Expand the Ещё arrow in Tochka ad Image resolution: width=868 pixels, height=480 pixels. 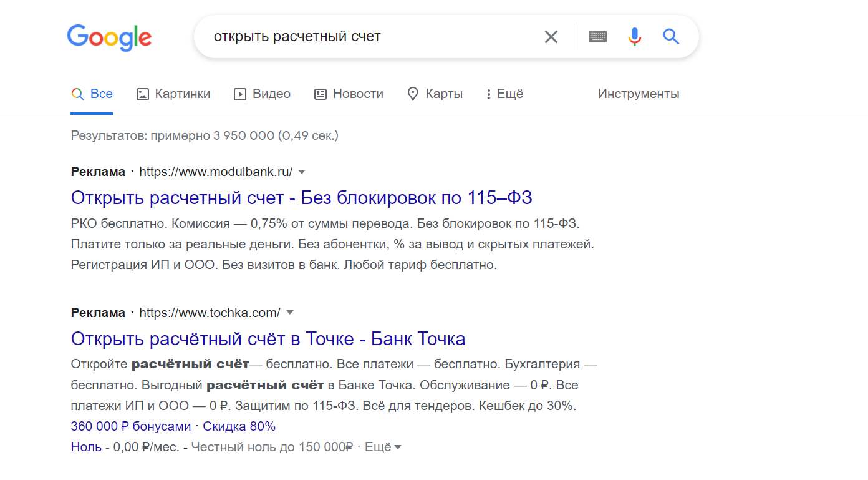point(398,447)
